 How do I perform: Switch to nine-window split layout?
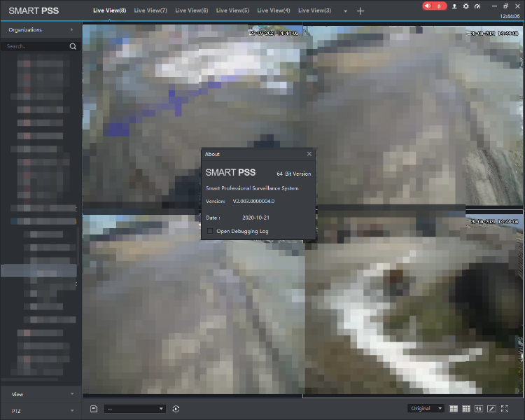pyautogui.click(x=466, y=409)
